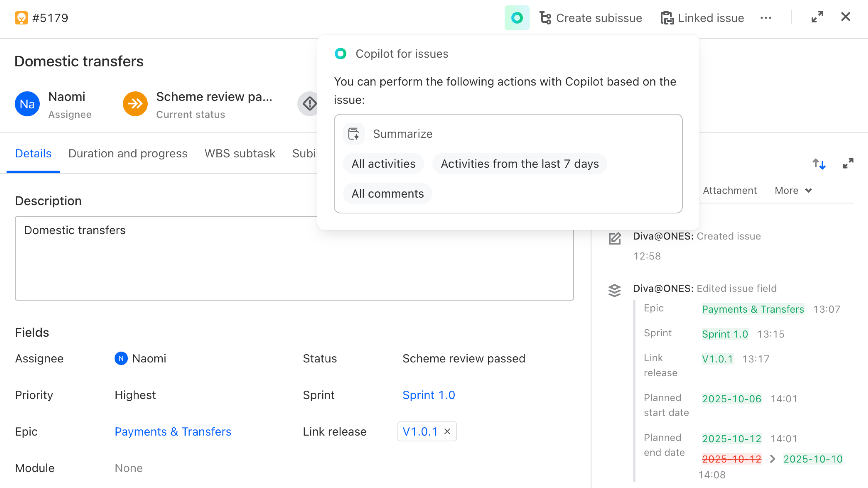The image size is (868, 488).
Task: Expand the issue view to fullscreen
Action: tap(817, 16)
